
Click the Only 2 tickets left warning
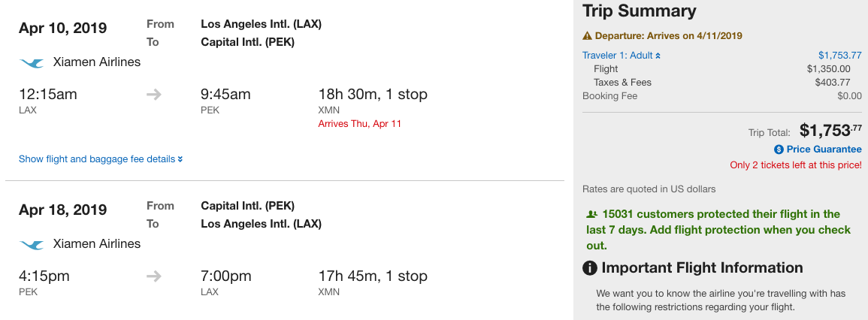coord(795,165)
